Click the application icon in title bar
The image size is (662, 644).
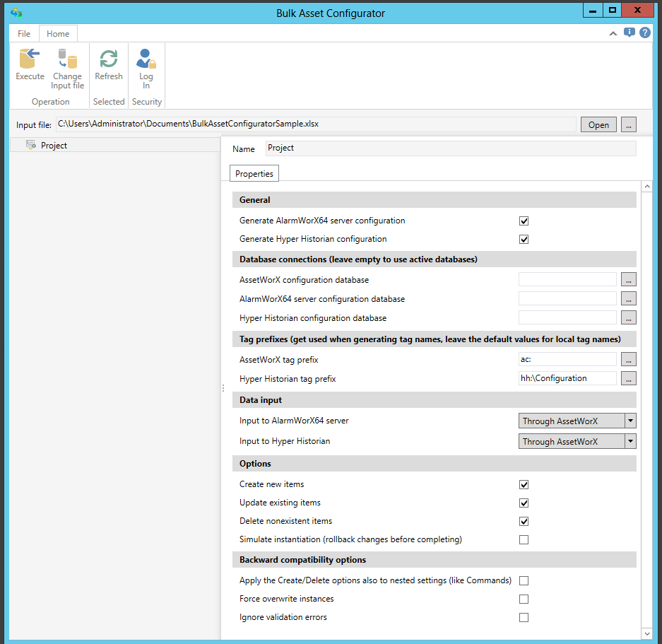[16, 13]
